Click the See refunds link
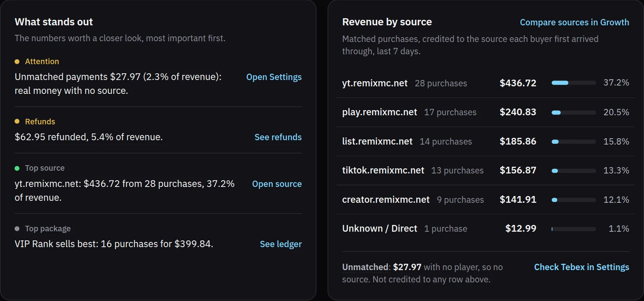Image resolution: width=644 pixels, height=301 pixels. (278, 137)
